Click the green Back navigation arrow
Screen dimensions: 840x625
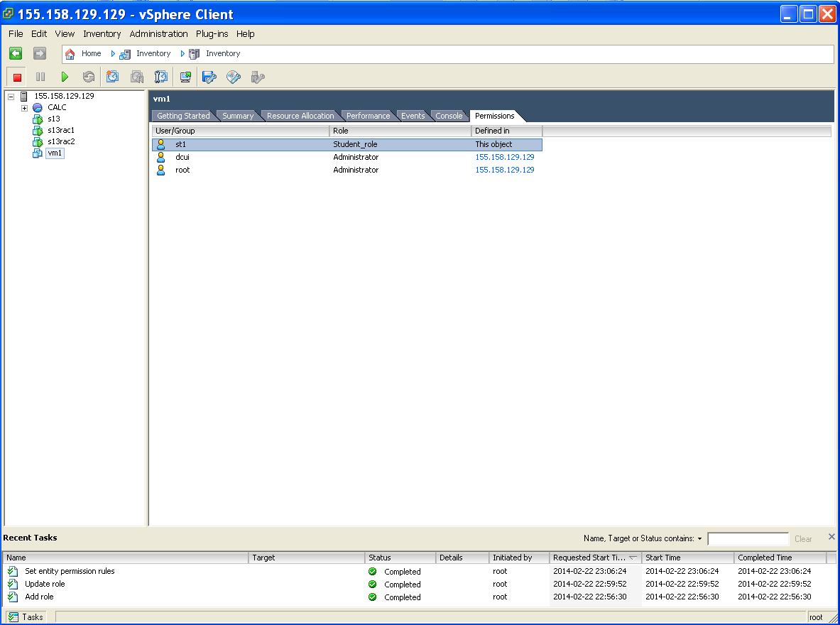point(16,53)
